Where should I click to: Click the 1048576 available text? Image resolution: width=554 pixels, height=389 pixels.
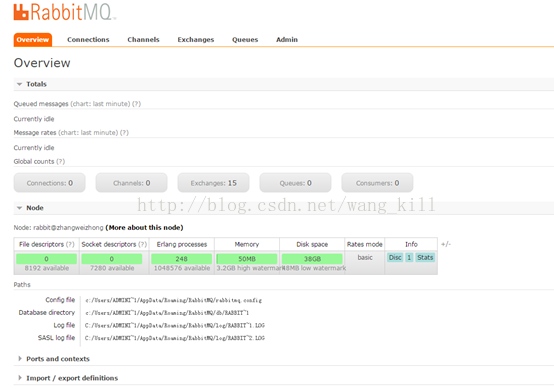click(x=182, y=268)
